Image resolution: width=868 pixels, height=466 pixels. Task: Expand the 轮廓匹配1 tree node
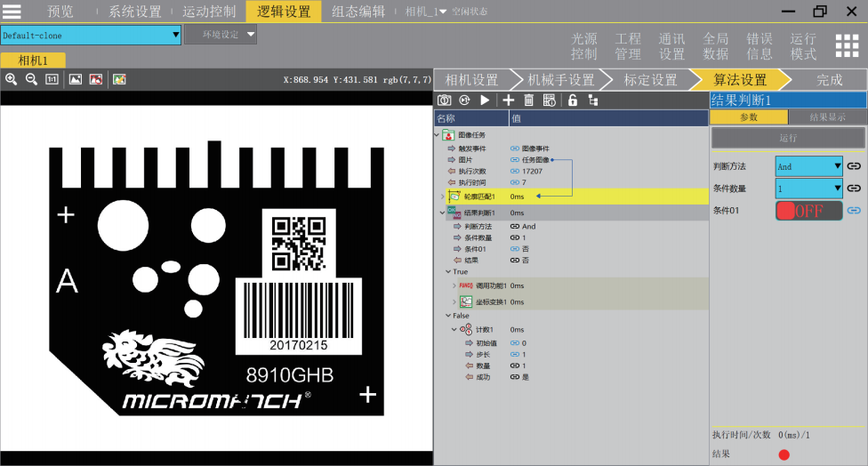point(442,197)
